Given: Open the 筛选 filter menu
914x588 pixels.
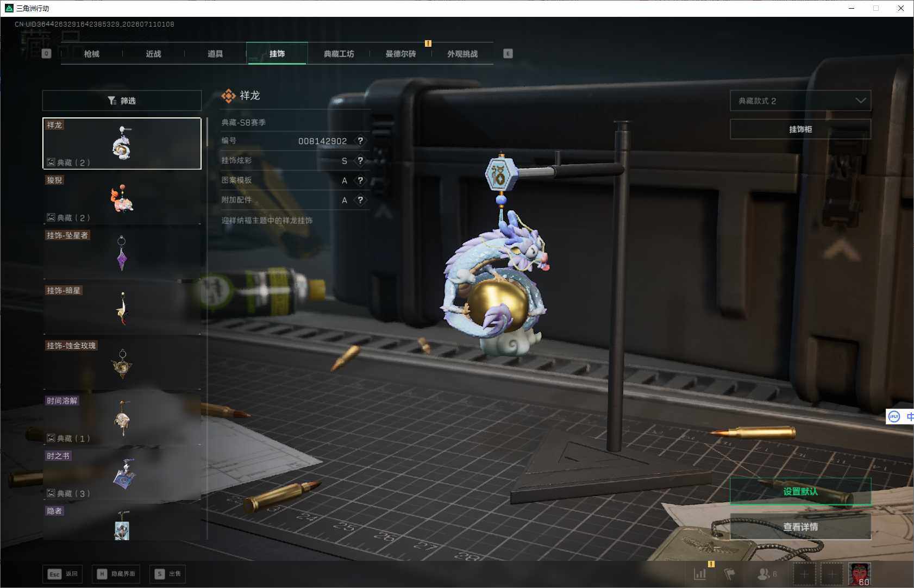Looking at the screenshot, I should [x=122, y=101].
